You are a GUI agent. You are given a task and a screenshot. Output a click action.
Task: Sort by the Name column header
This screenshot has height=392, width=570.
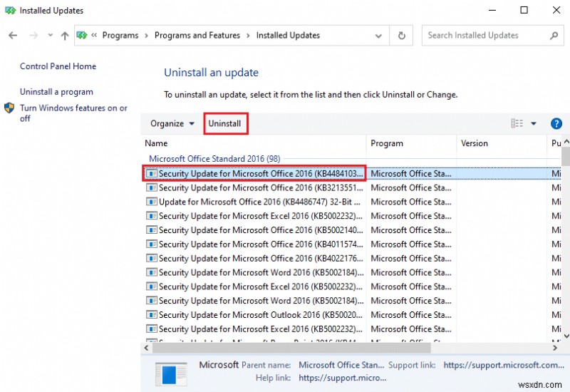(254, 143)
